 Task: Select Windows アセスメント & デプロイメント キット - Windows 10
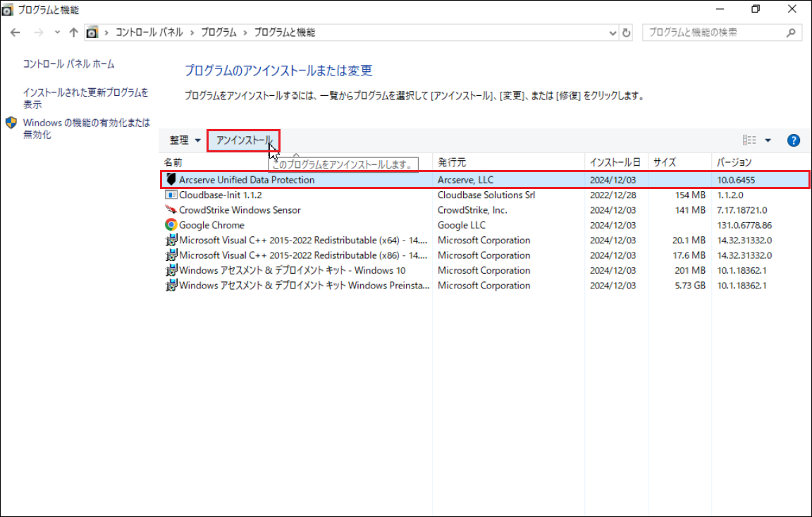point(292,270)
